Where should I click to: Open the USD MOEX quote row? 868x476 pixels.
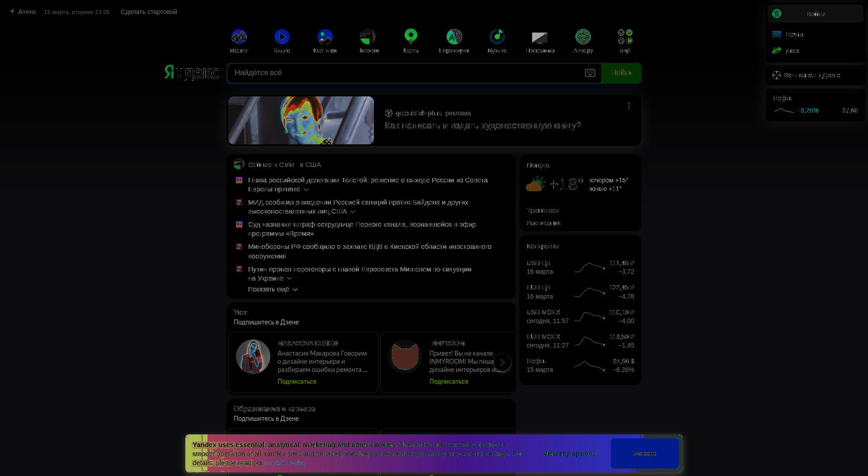pos(580,317)
